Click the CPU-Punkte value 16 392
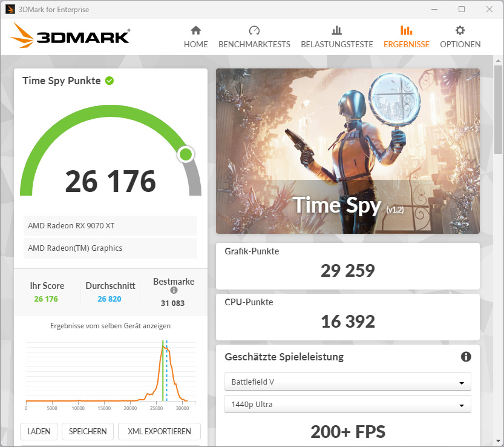 pyautogui.click(x=348, y=322)
